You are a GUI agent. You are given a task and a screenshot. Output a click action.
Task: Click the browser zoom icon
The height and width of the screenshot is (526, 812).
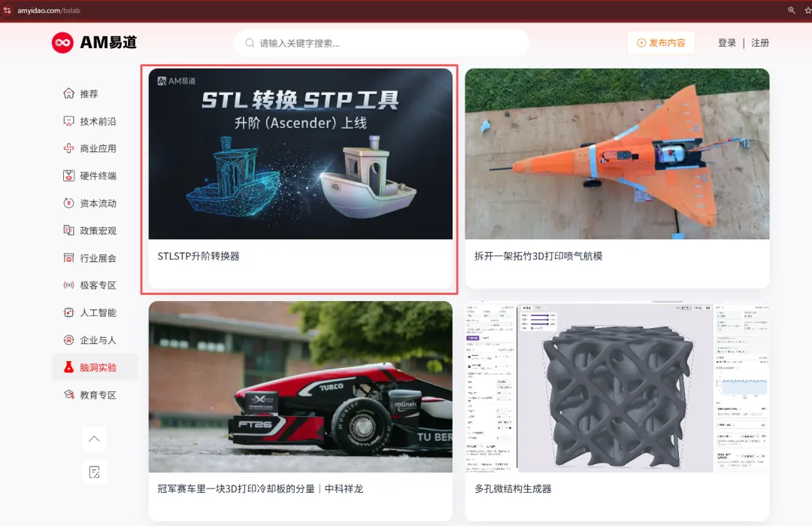tap(791, 11)
